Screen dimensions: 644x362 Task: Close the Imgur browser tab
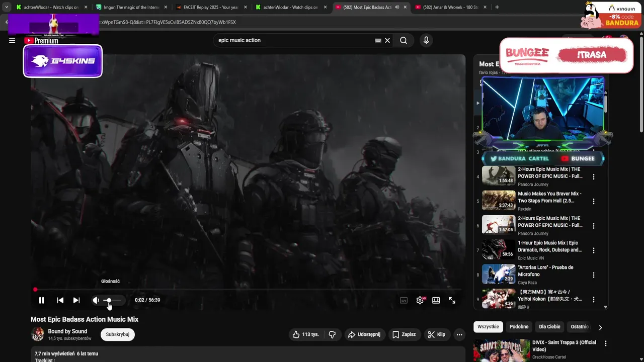(x=166, y=7)
